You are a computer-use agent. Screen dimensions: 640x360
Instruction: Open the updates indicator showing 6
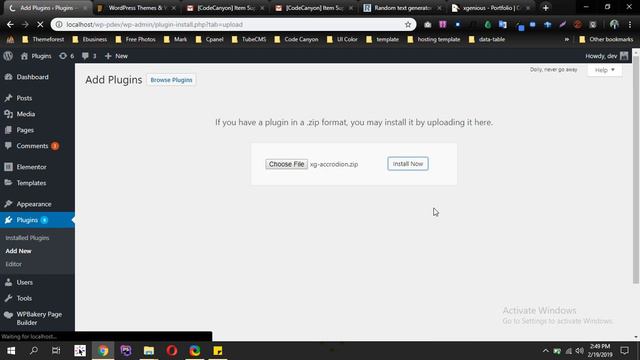pyautogui.click(x=67, y=56)
